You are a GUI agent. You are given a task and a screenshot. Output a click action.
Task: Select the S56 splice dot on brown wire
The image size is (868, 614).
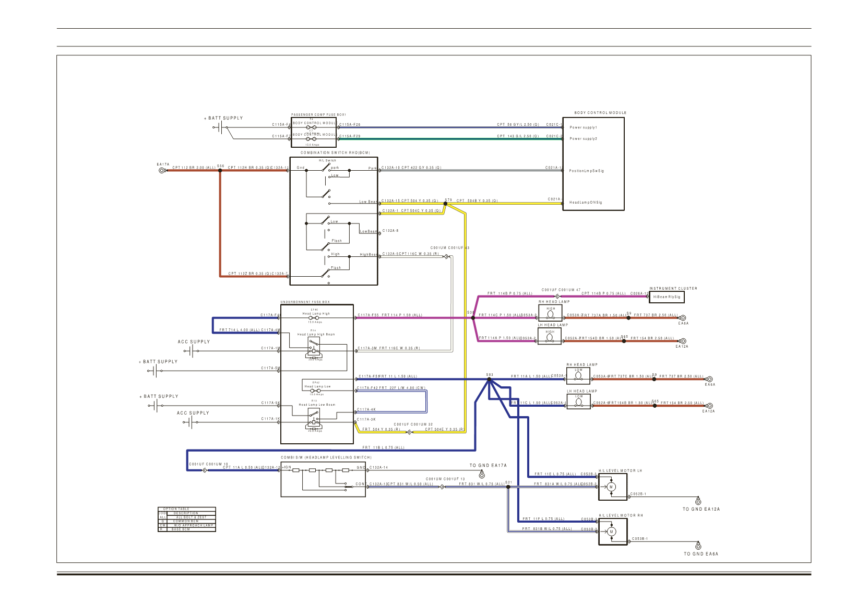coord(220,170)
